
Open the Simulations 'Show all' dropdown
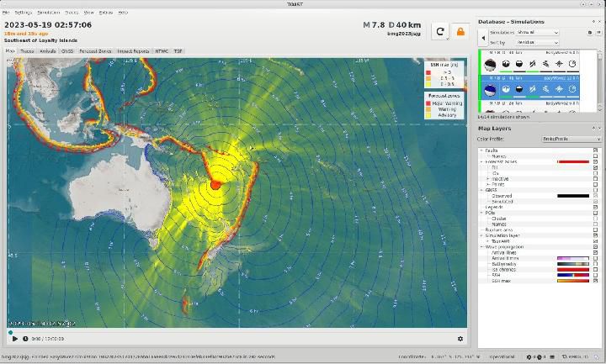click(x=537, y=33)
